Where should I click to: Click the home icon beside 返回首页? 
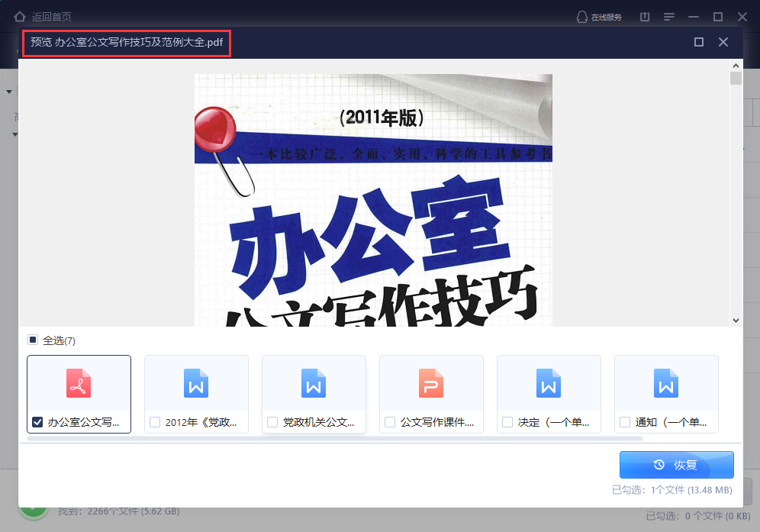[x=20, y=17]
